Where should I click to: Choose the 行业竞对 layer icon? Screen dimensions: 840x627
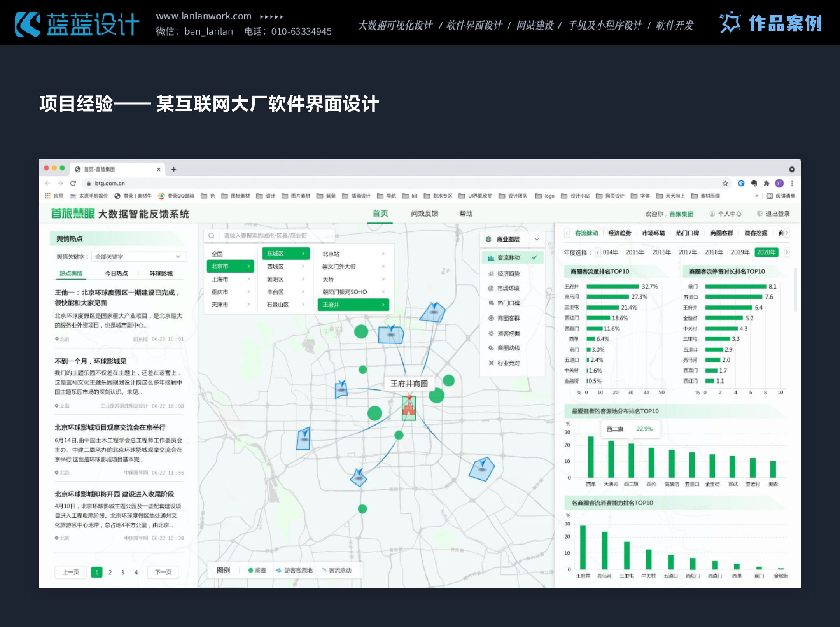(491, 363)
